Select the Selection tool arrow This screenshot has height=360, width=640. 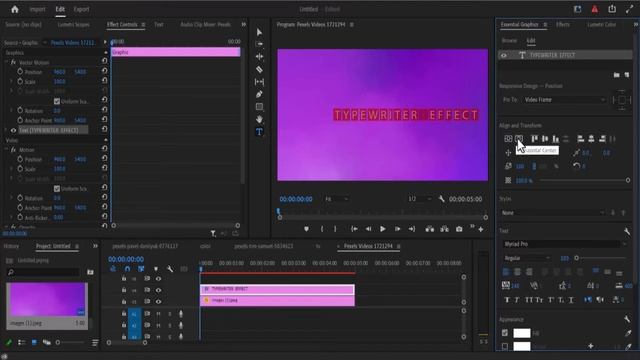click(x=259, y=32)
